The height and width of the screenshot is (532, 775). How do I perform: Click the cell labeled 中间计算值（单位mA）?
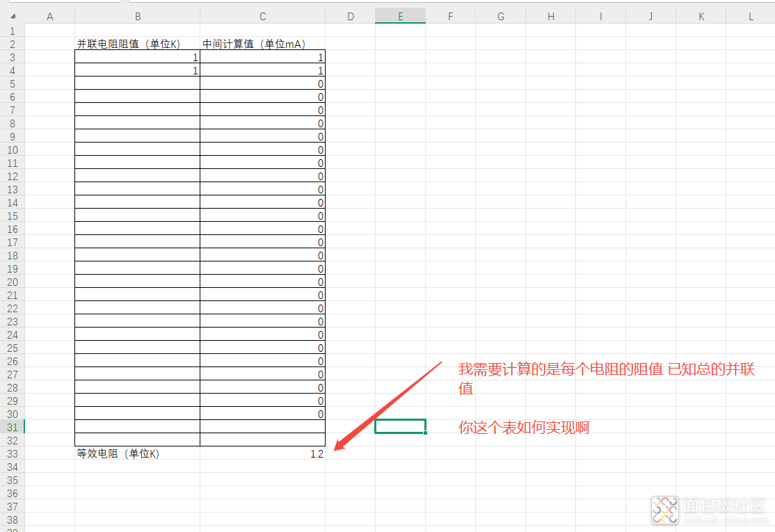(x=262, y=44)
